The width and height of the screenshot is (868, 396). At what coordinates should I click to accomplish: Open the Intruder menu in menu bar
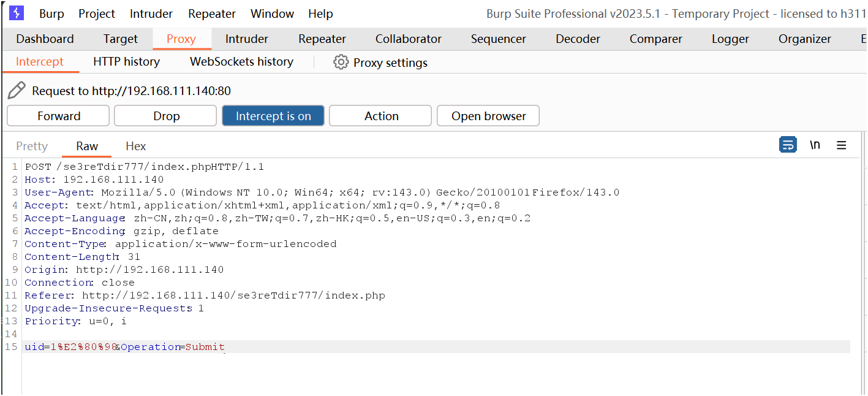point(151,13)
